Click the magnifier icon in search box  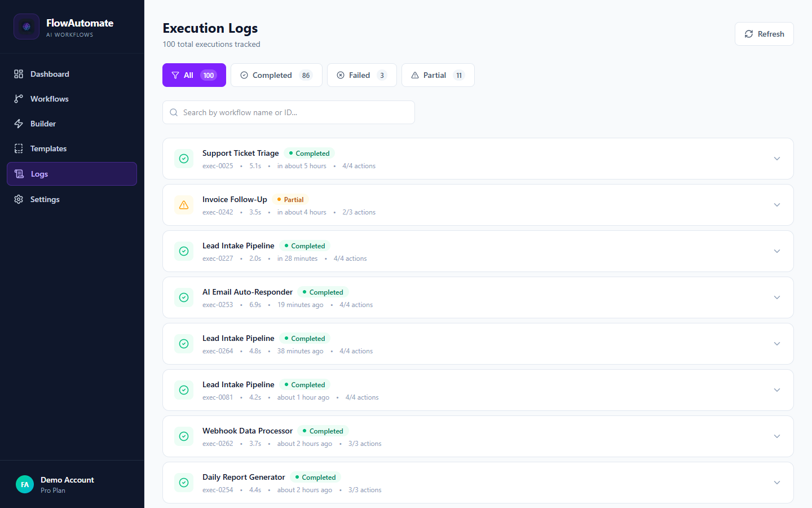point(174,112)
